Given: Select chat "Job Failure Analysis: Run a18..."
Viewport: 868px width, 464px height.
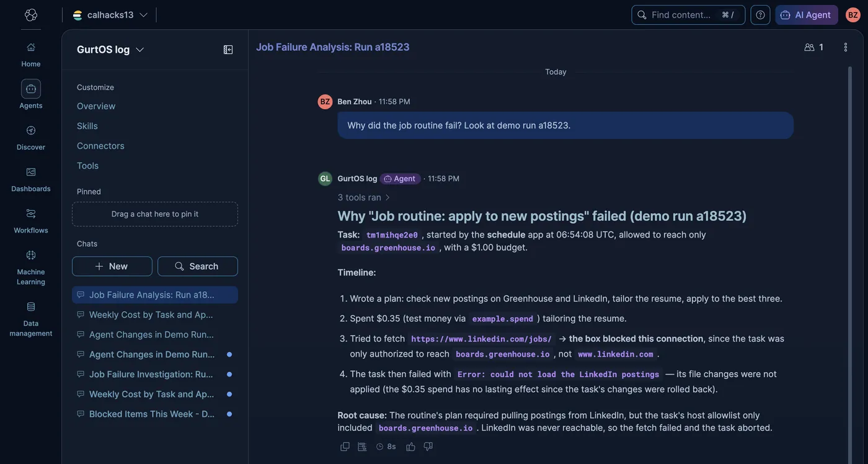Looking at the screenshot, I should [x=155, y=295].
